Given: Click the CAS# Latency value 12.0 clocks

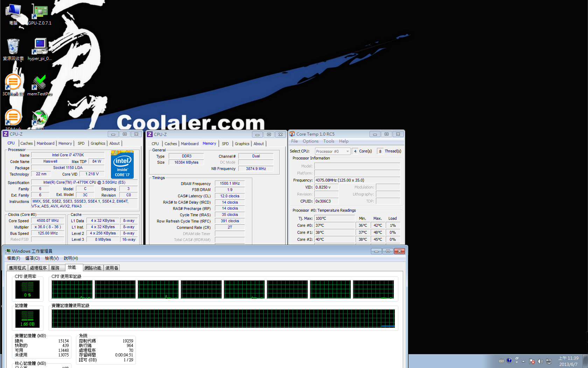Looking at the screenshot, I should pyautogui.click(x=230, y=196).
